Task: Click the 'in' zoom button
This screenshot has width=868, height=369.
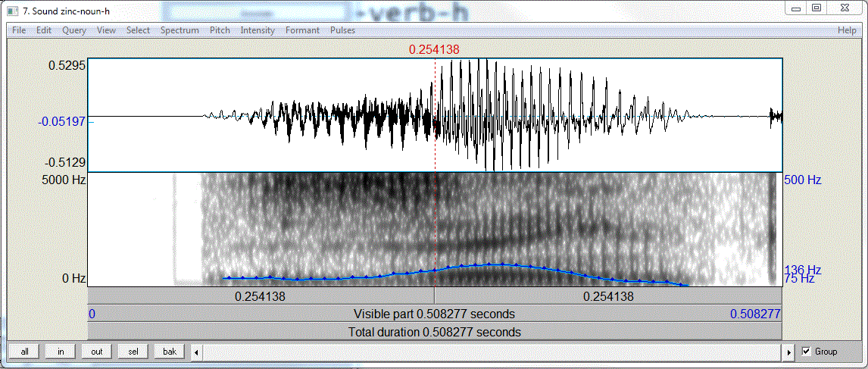Action: click(61, 352)
